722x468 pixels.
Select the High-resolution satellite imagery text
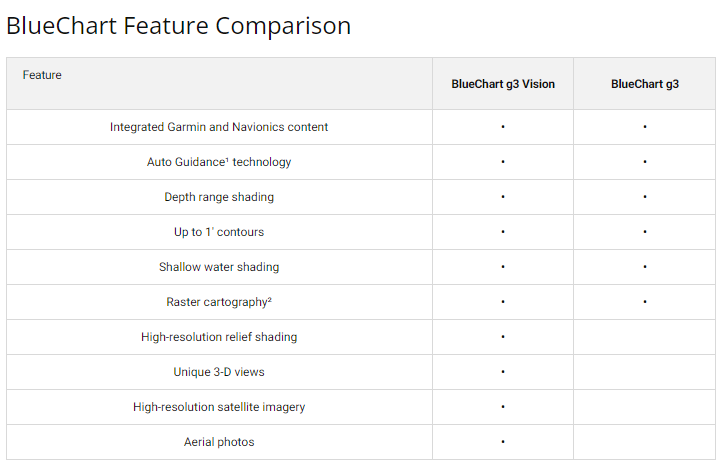click(x=219, y=407)
